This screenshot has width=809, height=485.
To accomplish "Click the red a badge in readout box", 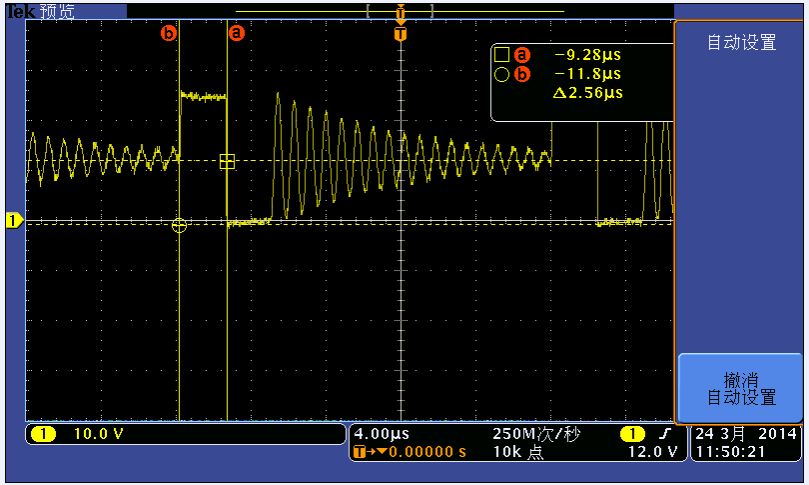I will point(522,55).
